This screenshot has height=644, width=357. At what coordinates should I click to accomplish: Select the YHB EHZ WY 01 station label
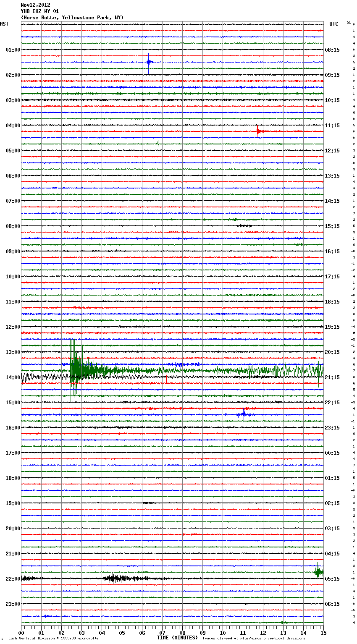[x=40, y=11]
